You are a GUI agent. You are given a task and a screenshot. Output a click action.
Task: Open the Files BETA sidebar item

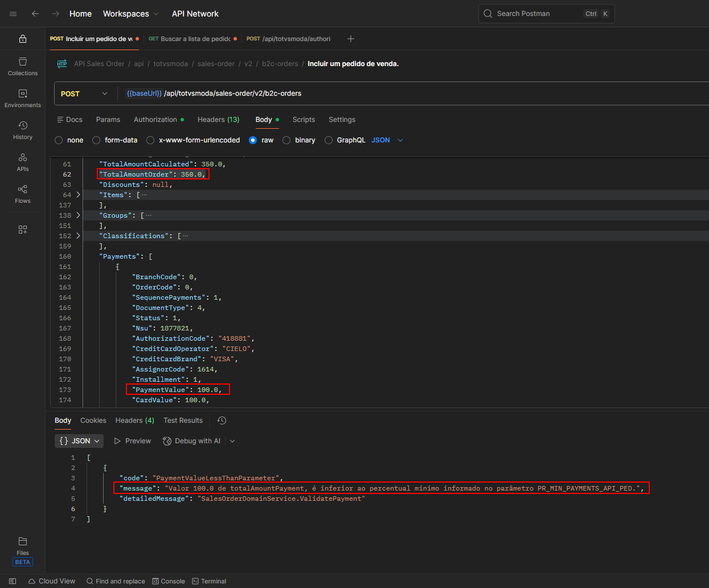[23, 551]
